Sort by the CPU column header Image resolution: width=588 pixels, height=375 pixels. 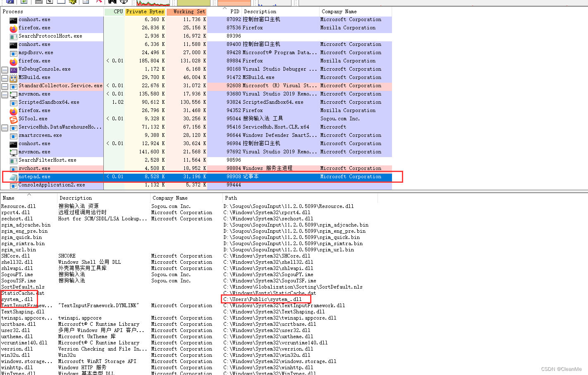pyautogui.click(x=114, y=12)
